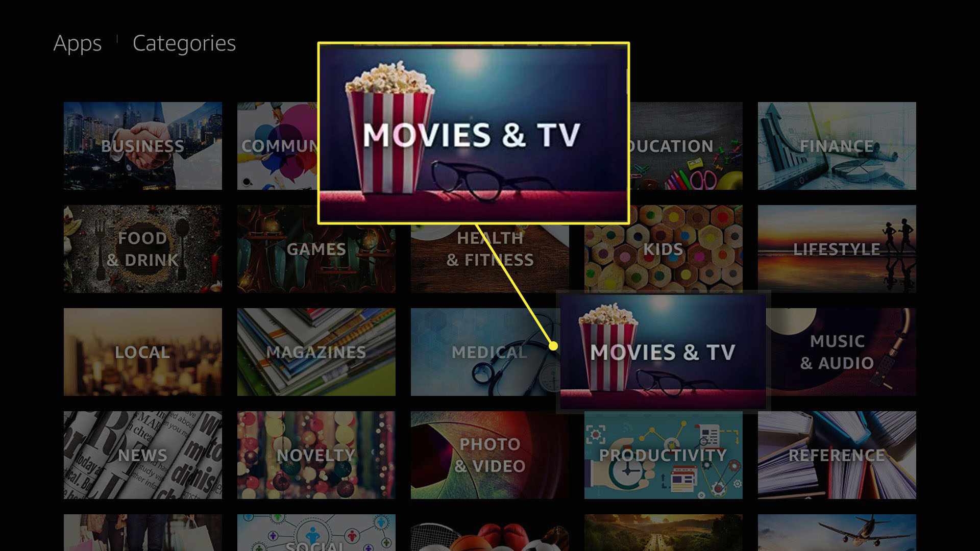Open the Business category tile
The width and height of the screenshot is (980, 551).
[143, 146]
